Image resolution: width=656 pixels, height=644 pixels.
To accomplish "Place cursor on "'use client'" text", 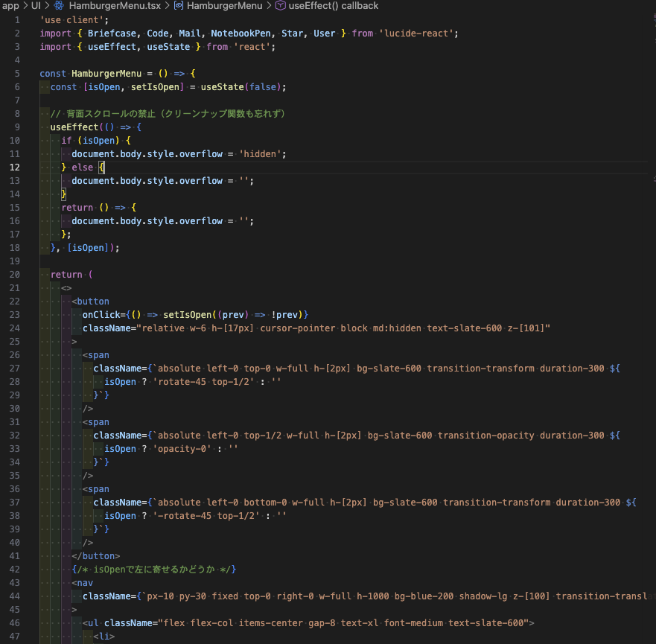I will click(72, 19).
